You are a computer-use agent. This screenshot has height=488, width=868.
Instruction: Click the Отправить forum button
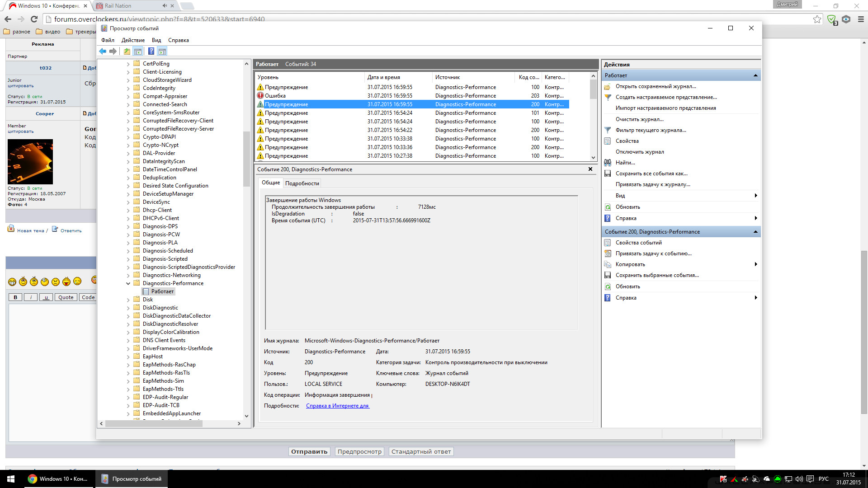pos(309,451)
